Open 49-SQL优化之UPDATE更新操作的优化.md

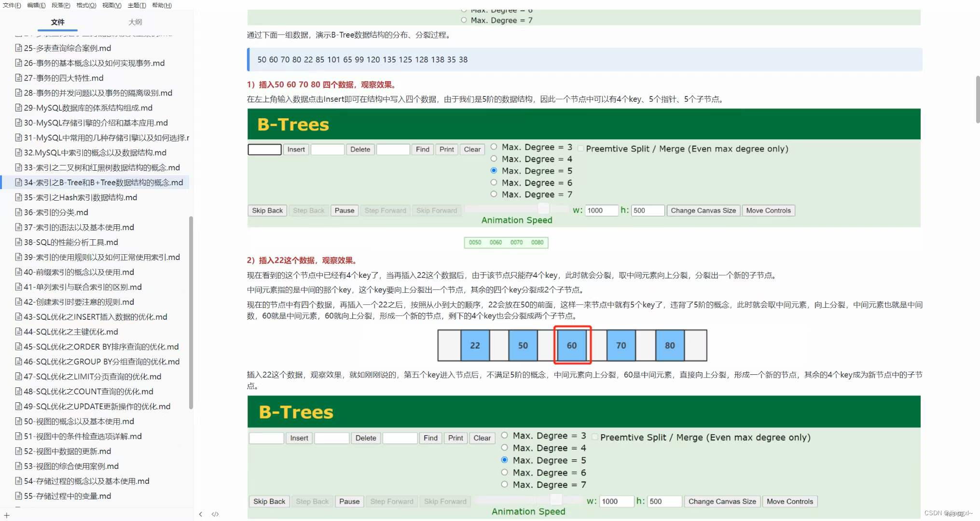(x=97, y=406)
